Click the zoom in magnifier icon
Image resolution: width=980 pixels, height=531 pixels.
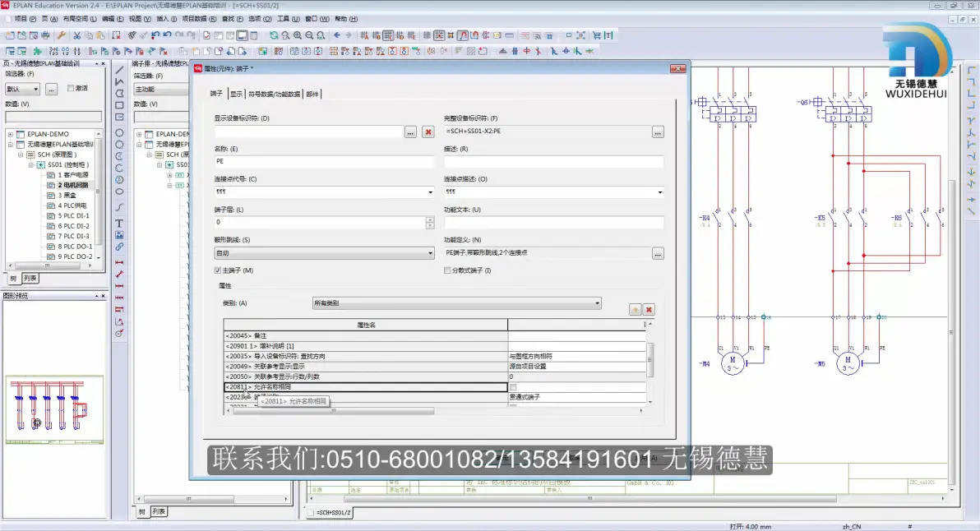click(x=298, y=35)
